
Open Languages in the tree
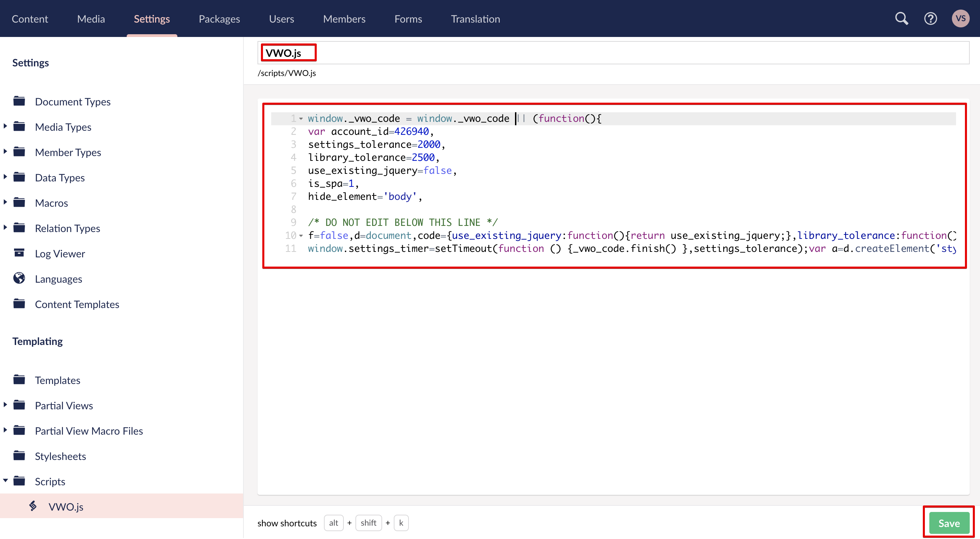click(x=58, y=279)
